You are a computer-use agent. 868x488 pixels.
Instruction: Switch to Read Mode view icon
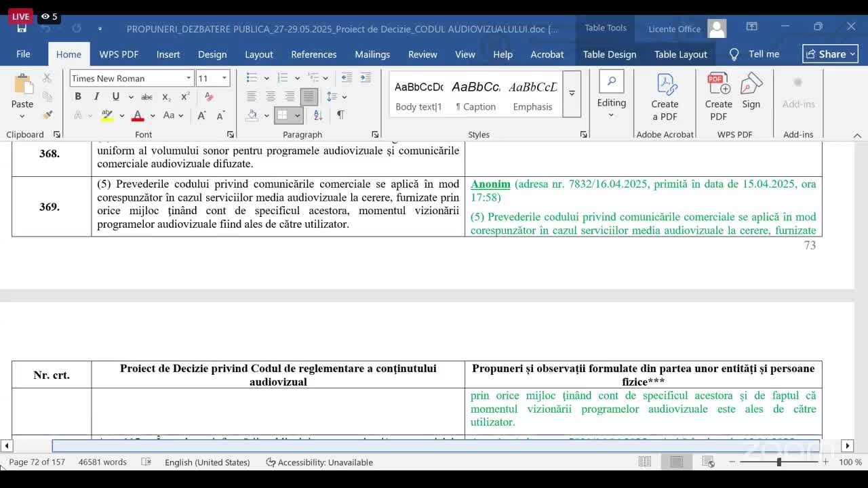click(645, 462)
